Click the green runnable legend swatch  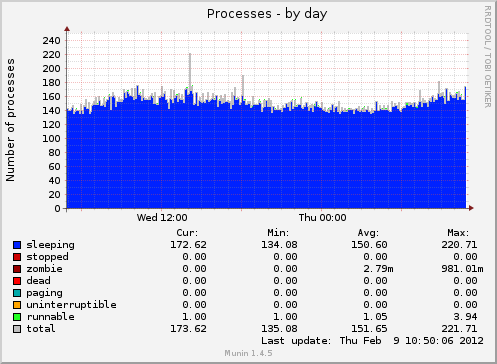(17, 317)
